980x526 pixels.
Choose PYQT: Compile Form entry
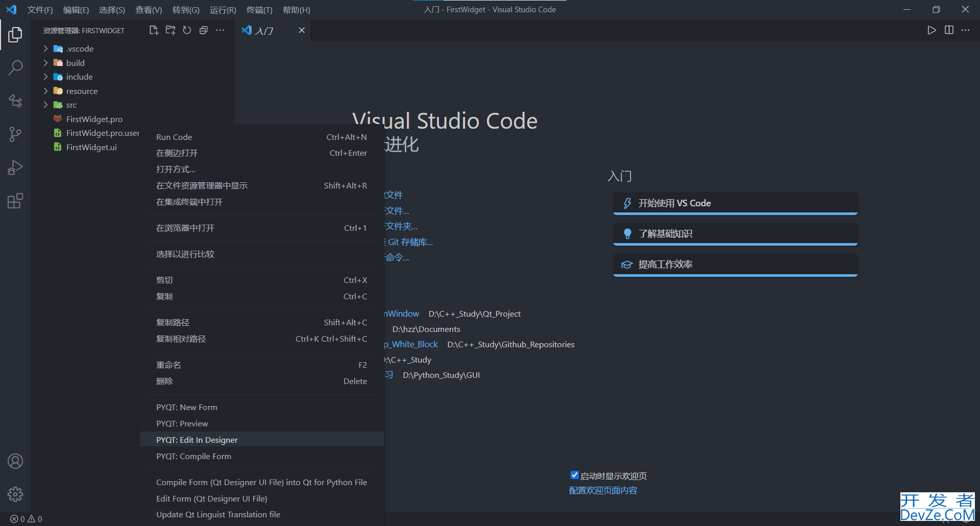[x=261, y=456]
